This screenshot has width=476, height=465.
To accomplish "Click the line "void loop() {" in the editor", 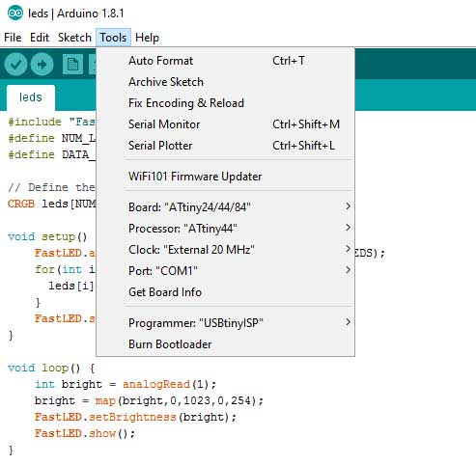I will (51, 368).
